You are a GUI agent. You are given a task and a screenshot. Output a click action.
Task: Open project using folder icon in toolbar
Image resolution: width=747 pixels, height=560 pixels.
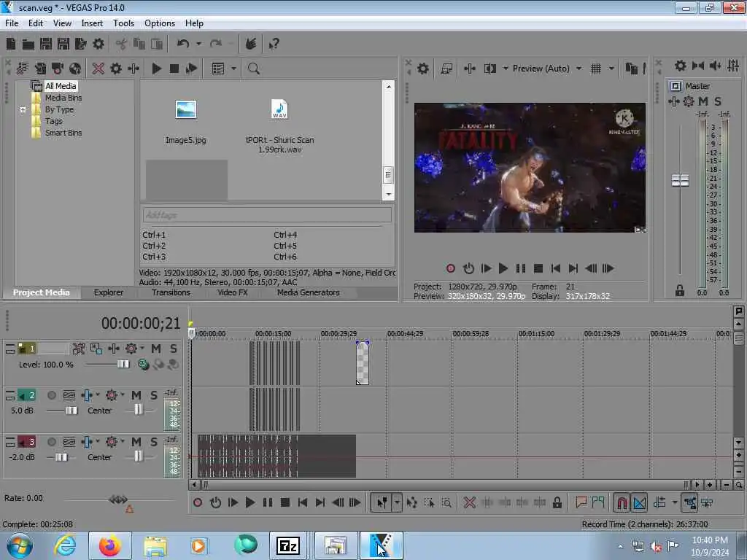click(x=28, y=44)
